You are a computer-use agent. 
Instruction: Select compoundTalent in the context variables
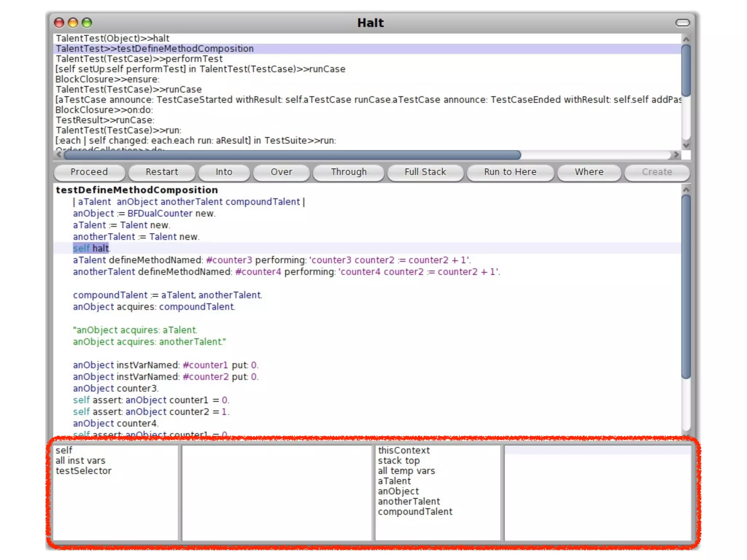[x=415, y=512]
